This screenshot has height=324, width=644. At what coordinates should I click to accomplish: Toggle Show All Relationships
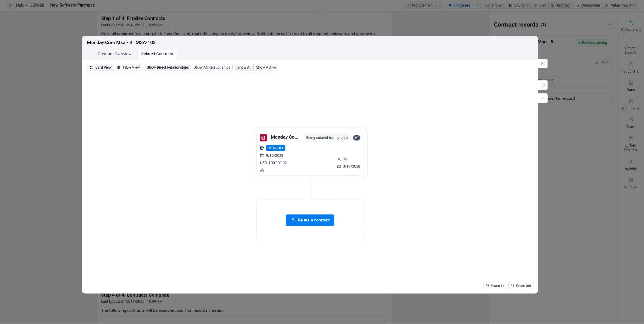(x=212, y=67)
